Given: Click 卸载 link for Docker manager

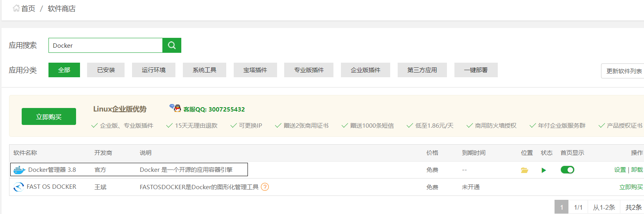Looking at the screenshot, I should point(637,170).
